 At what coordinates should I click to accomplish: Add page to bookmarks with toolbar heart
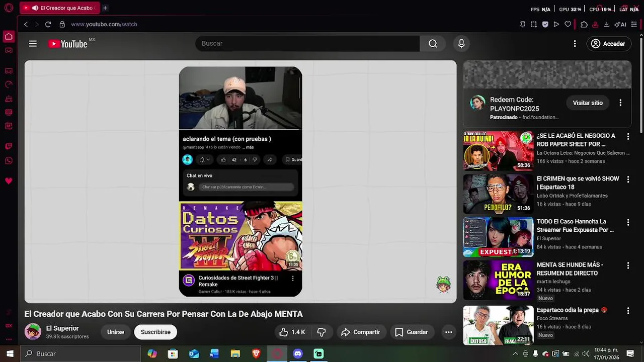point(568,24)
